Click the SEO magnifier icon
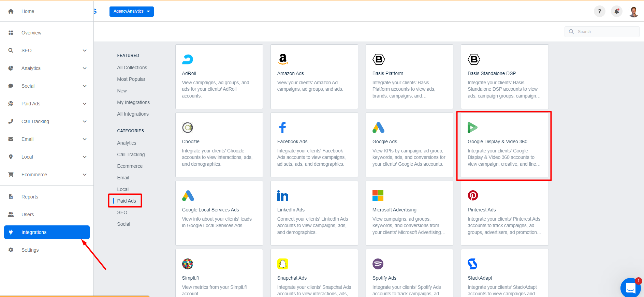Viewport: 644px width, 297px height. [11, 50]
